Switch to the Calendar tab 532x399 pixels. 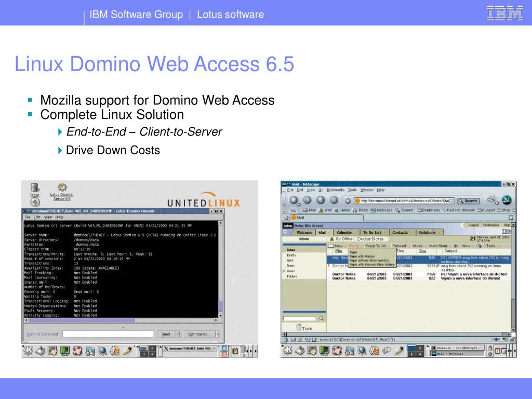click(x=346, y=232)
